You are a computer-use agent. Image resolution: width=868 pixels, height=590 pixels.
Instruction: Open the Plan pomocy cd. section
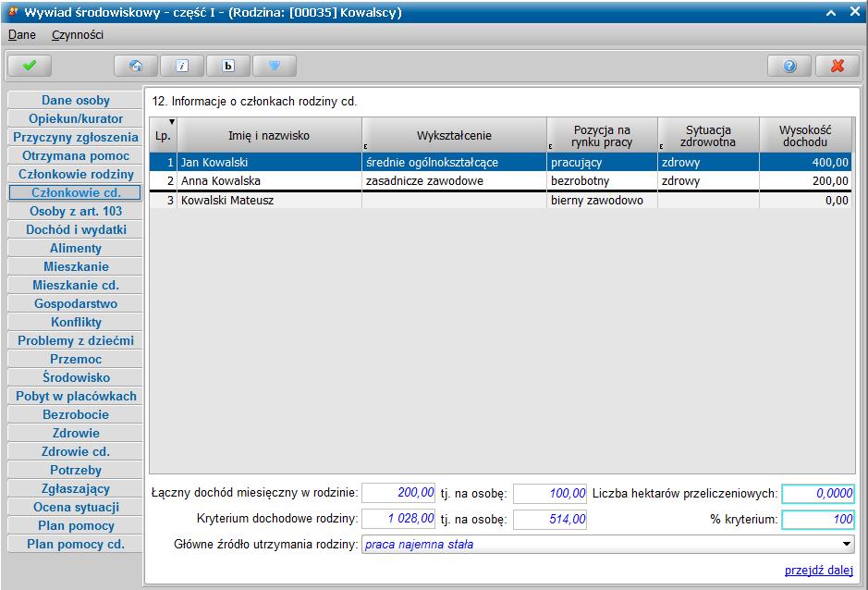(75, 544)
